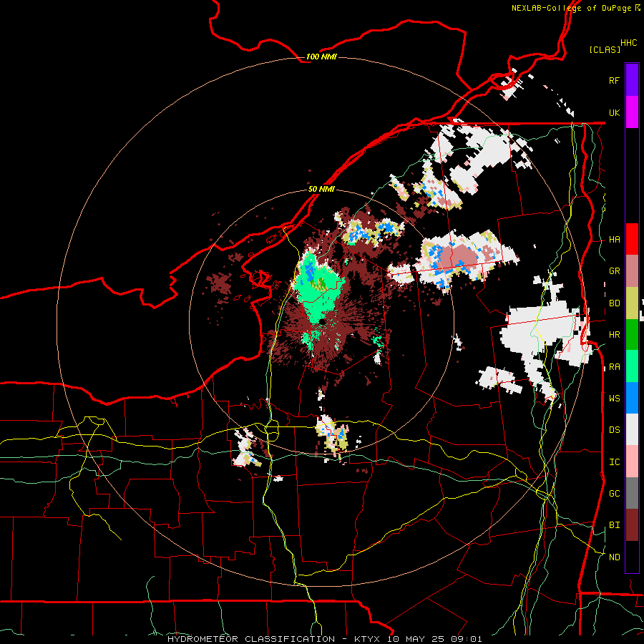Viewport: 644px width, 644px height.
Task: Click the WS legend label
Action: (614, 399)
